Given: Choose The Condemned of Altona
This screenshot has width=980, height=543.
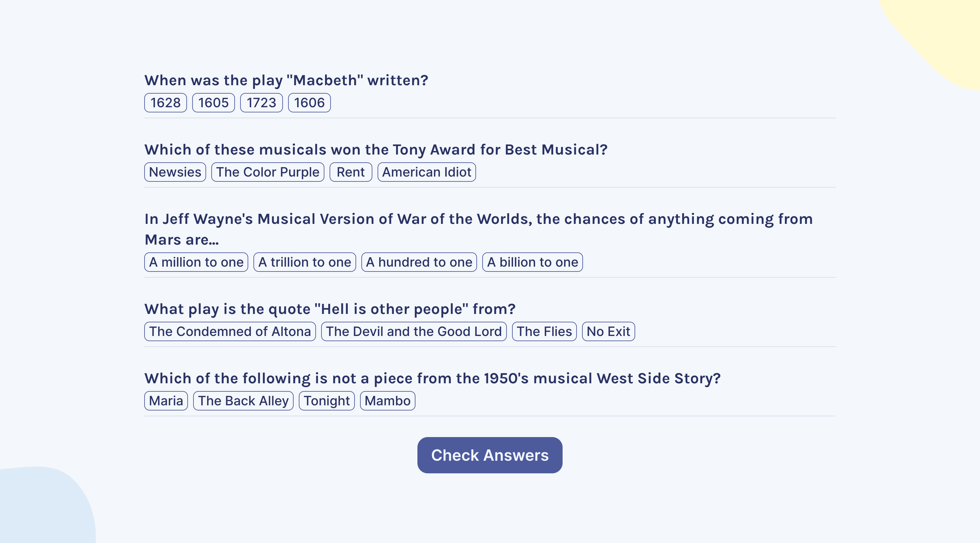Looking at the screenshot, I should point(230,331).
